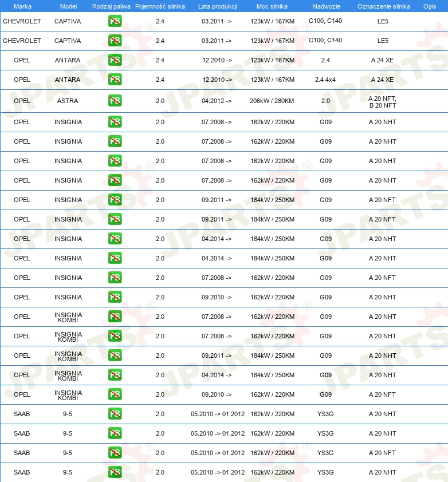Click the fuel icon for non-Kombi INSIGNIA 09.2010
This screenshot has width=448, height=482.
tap(115, 297)
